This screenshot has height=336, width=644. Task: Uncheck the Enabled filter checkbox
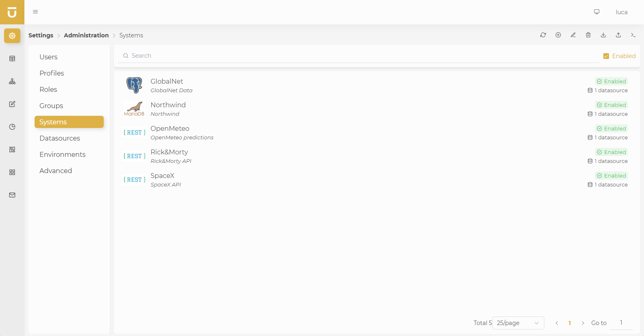point(606,56)
